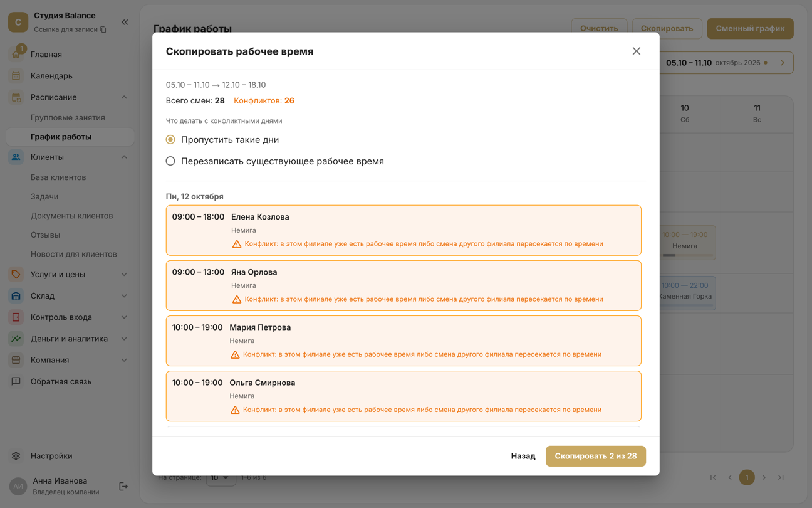812x508 pixels.
Task: Jump to last page pagination icon
Action: click(x=781, y=477)
